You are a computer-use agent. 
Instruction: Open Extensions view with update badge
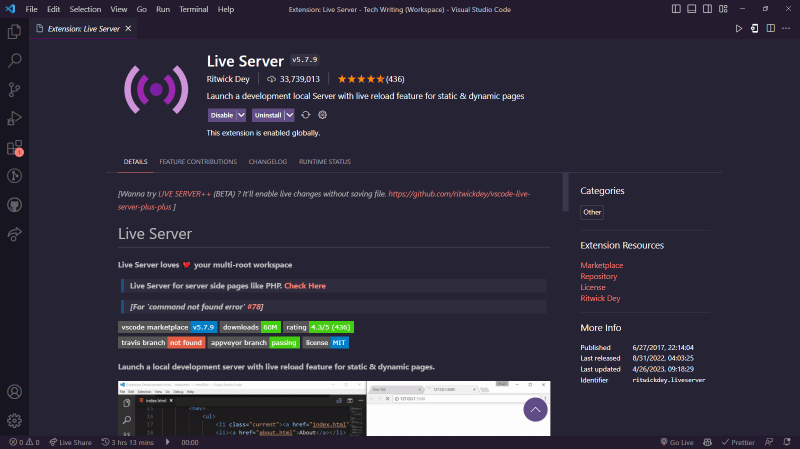(x=14, y=147)
